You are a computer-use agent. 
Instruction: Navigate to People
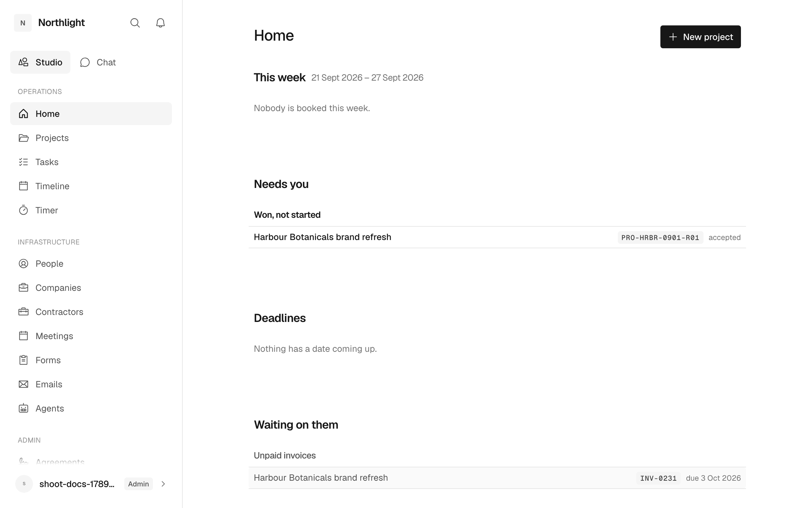(91, 264)
